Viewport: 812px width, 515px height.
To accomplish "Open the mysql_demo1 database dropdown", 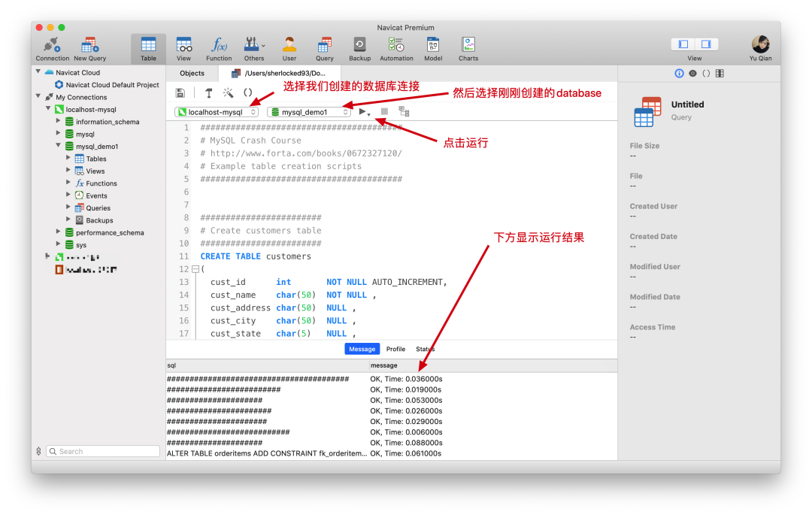I will pyautogui.click(x=309, y=112).
